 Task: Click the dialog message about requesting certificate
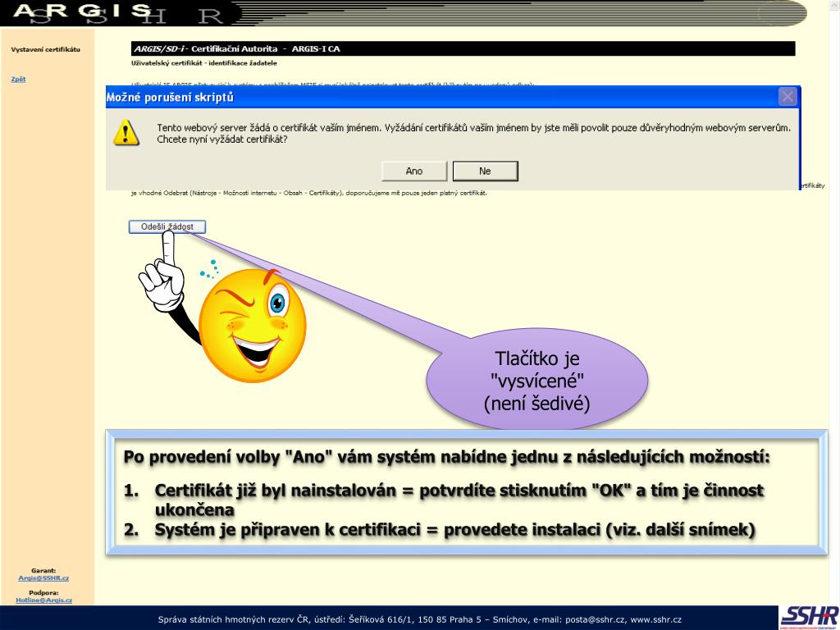(473, 134)
